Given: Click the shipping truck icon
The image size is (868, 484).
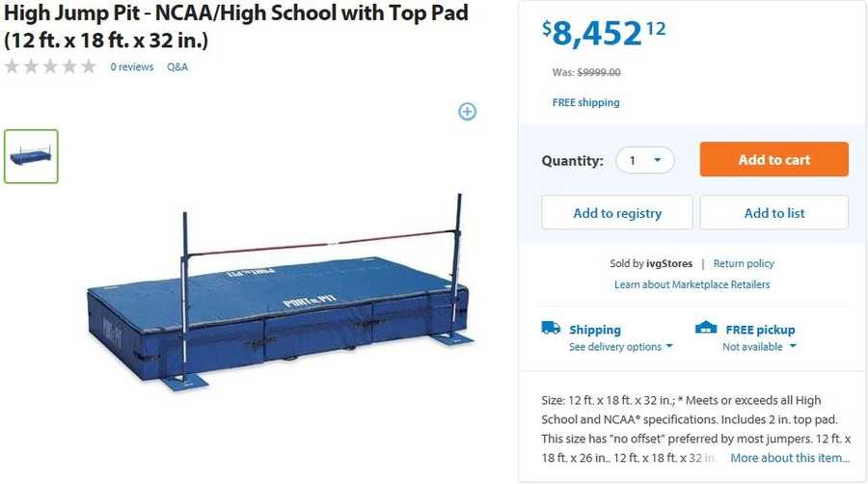Looking at the screenshot, I should coord(551,328).
